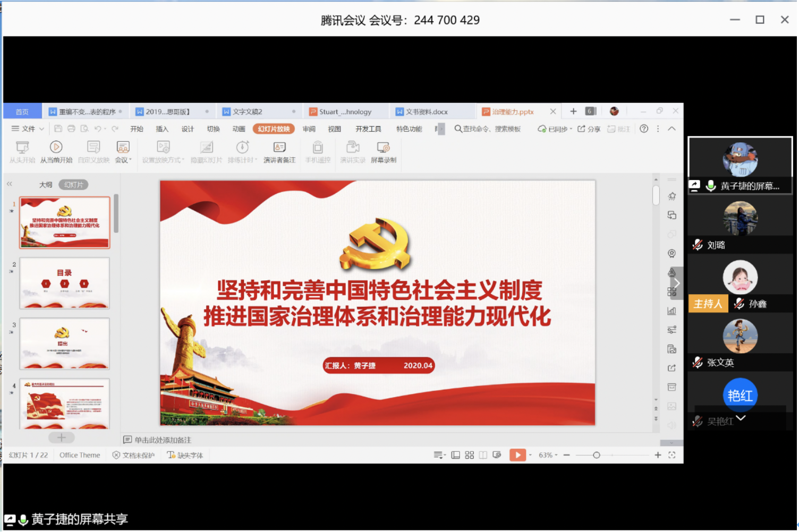Collapse 吴艳红's video tile with the chevron
Image resolution: width=799 pixels, height=532 pixels.
[741, 418]
